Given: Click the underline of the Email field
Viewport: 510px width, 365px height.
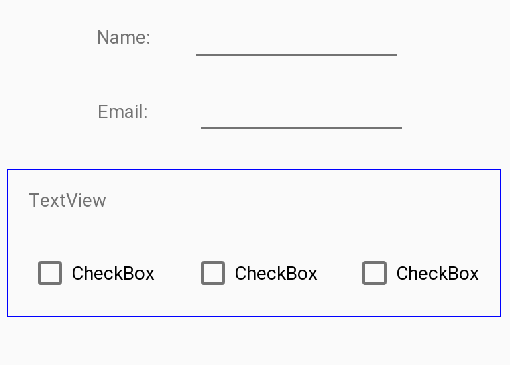Looking at the screenshot, I should point(301,128).
